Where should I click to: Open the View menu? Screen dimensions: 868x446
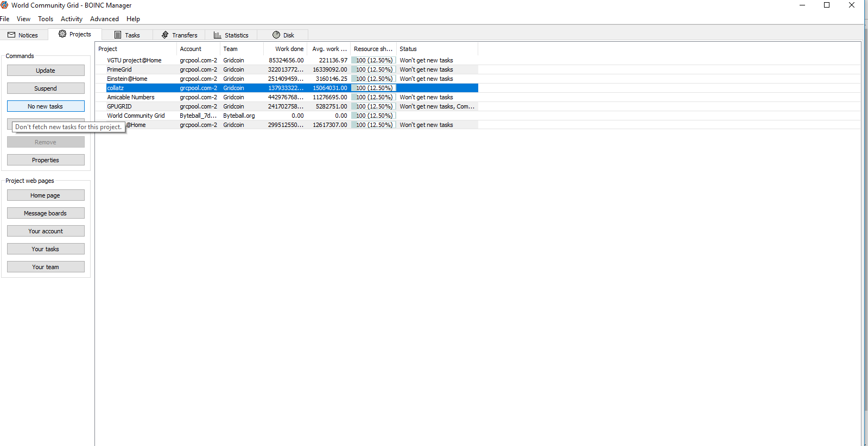coord(24,19)
